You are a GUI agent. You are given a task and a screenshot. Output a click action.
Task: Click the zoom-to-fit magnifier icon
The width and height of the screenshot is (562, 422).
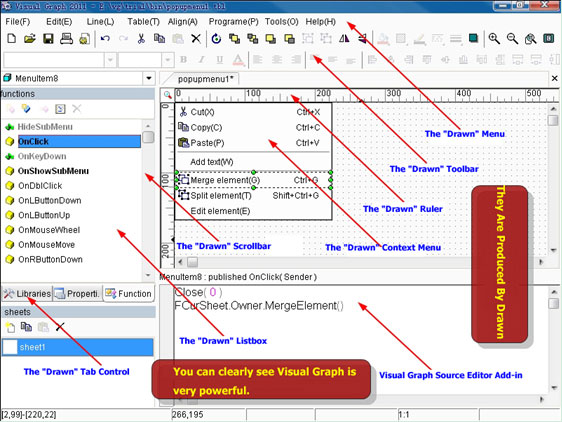click(530, 39)
